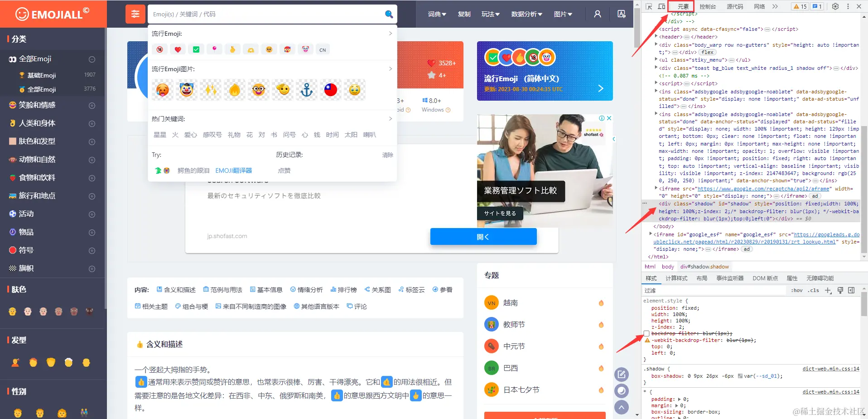Click the anchor emoji image

pyautogui.click(x=307, y=90)
